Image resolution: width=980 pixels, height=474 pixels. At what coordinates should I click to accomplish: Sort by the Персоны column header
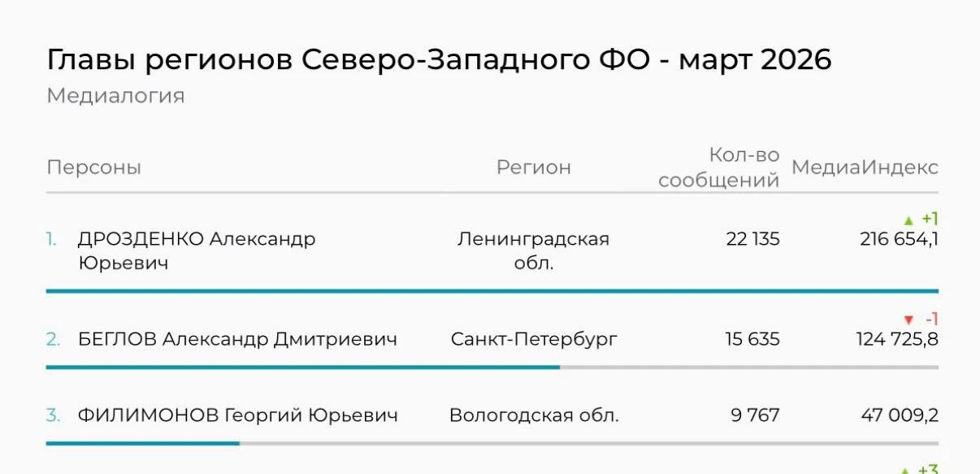(93, 167)
